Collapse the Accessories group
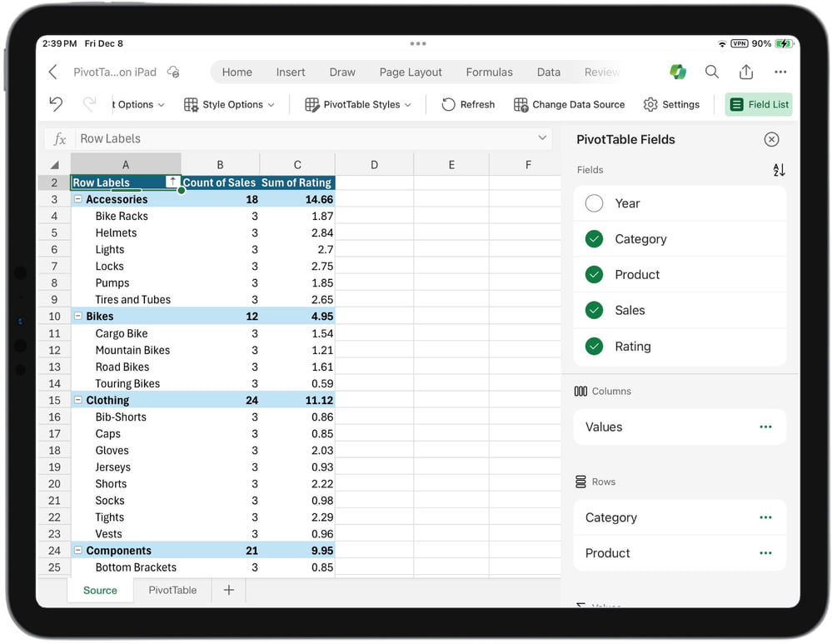 (x=78, y=200)
